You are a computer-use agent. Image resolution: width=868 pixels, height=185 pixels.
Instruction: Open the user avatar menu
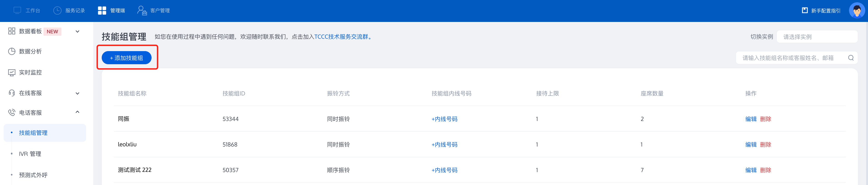[856, 10]
